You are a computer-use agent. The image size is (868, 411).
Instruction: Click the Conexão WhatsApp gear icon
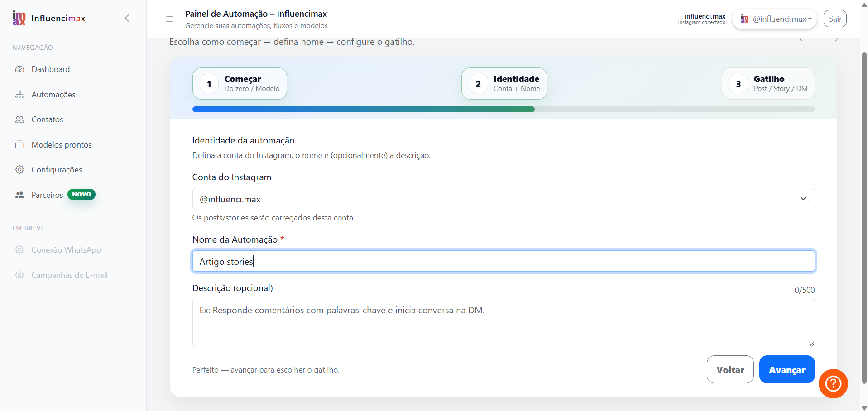19,250
